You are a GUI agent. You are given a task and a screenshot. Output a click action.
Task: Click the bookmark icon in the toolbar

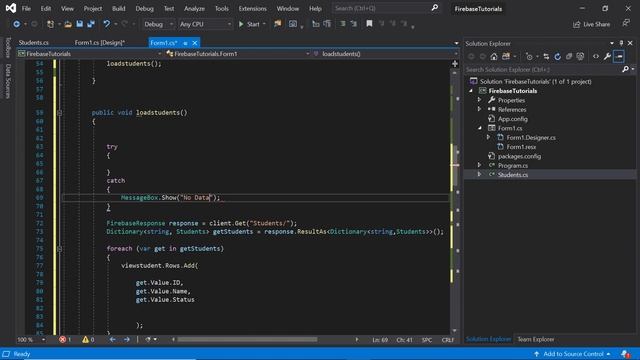(x=369, y=24)
